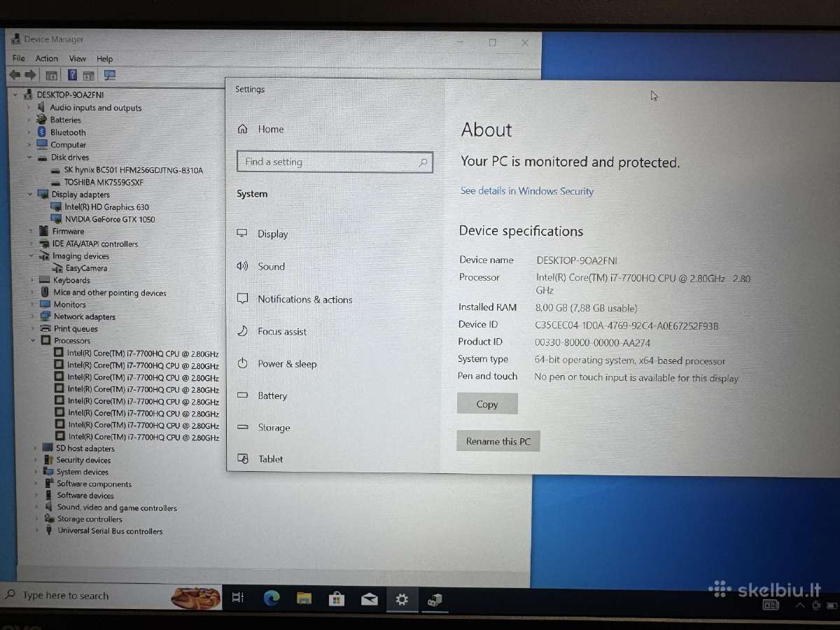Select IDE ATA/ATAPI controllers category
The height and width of the screenshot is (630, 840).
coord(95,244)
